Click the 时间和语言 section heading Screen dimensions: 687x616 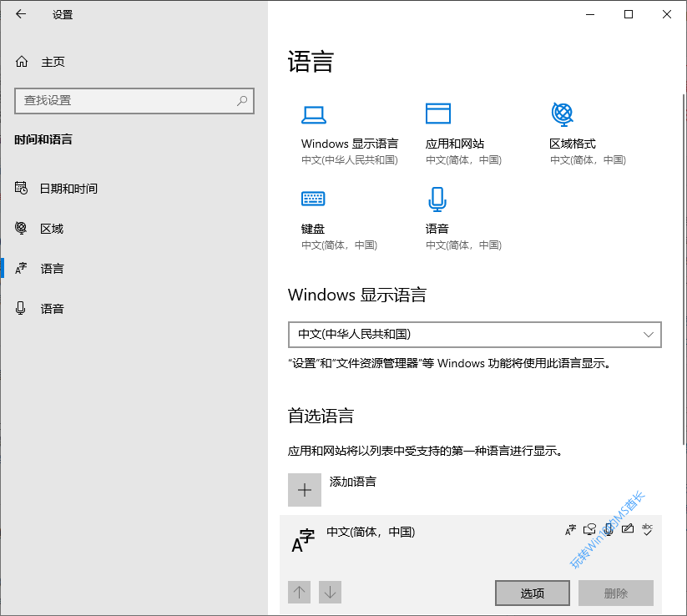[x=43, y=139]
